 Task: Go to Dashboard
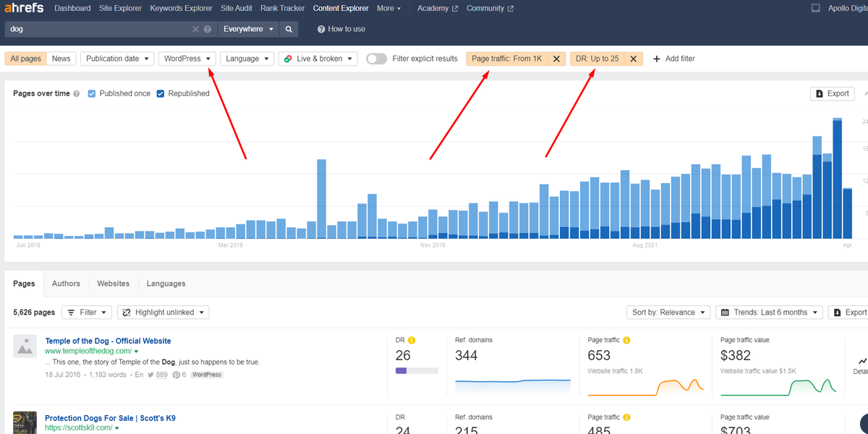pyautogui.click(x=72, y=9)
